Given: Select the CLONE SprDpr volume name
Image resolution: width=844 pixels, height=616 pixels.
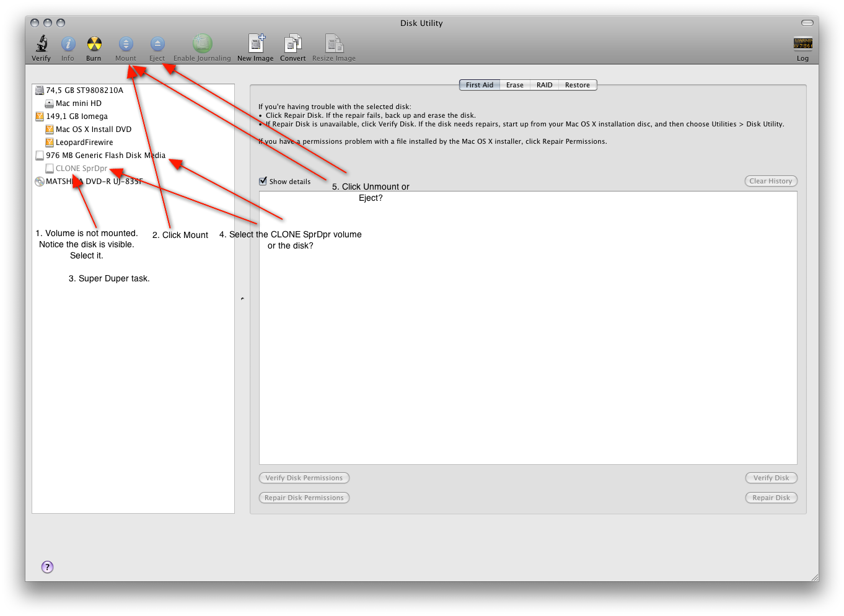Looking at the screenshot, I should tap(82, 169).
